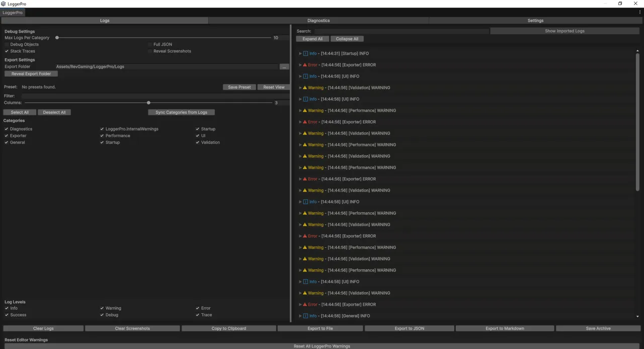Focus the category Filter input field

pos(155,96)
